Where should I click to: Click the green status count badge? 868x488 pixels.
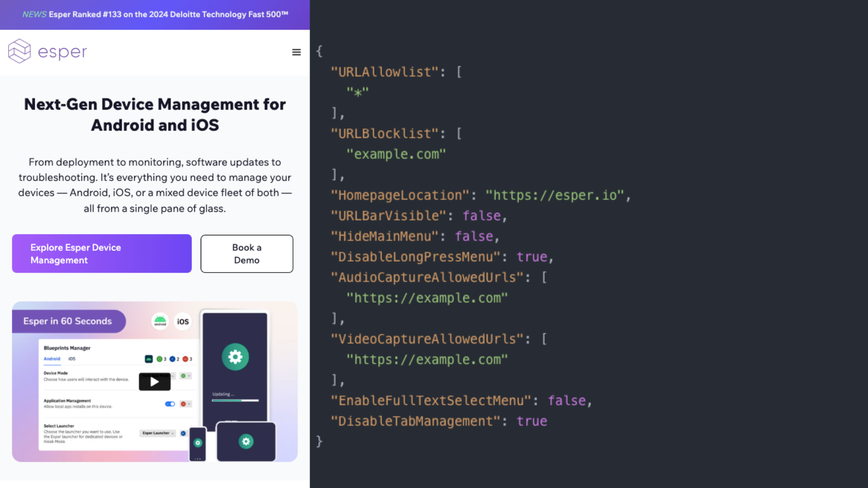tap(161, 359)
